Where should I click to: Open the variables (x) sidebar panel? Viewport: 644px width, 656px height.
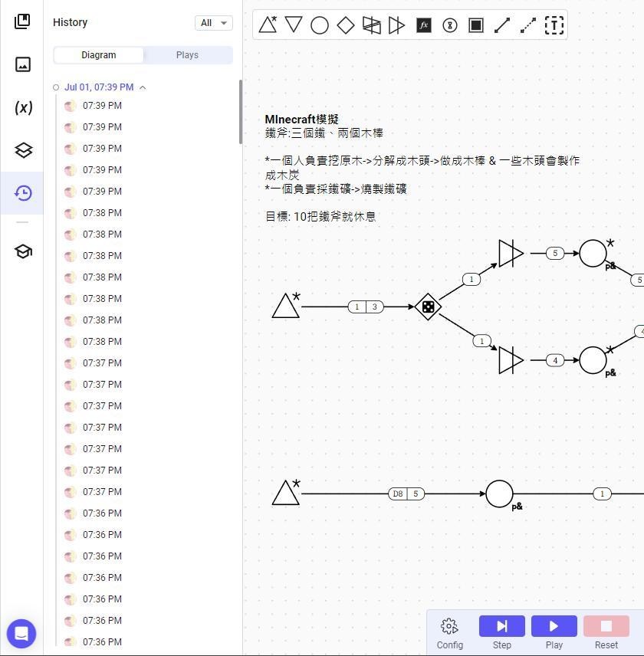24,107
